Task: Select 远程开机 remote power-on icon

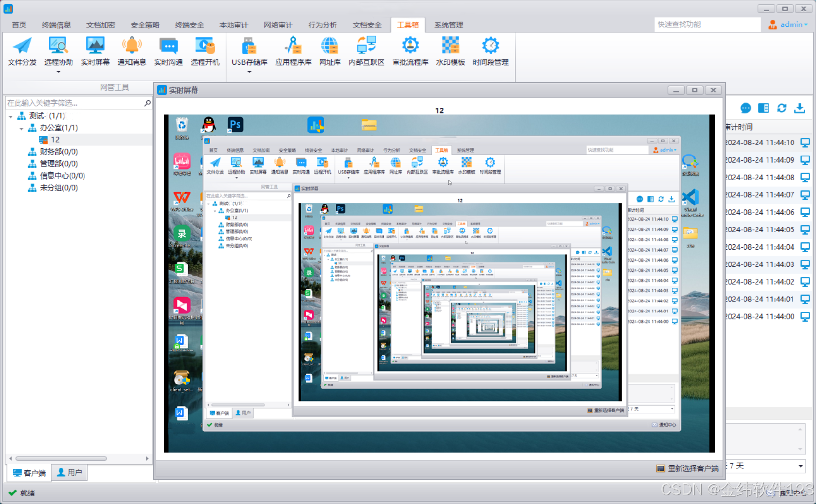Action: click(x=205, y=51)
